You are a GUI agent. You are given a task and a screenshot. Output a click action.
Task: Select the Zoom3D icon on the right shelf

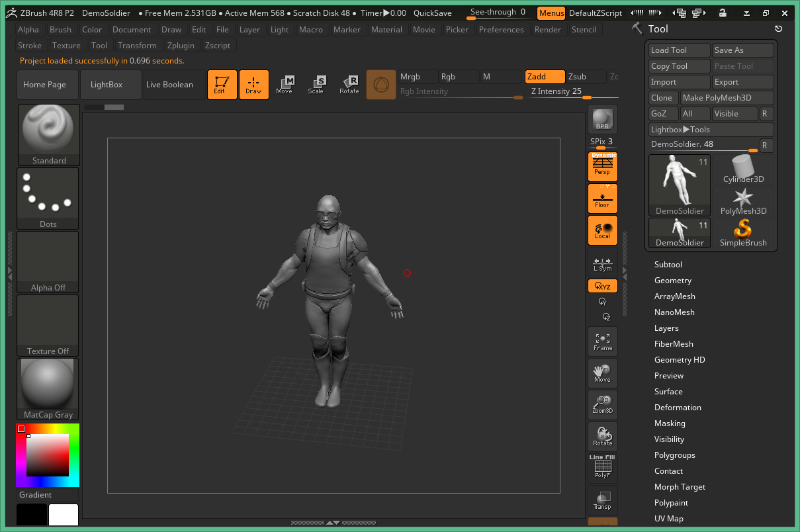(x=602, y=404)
